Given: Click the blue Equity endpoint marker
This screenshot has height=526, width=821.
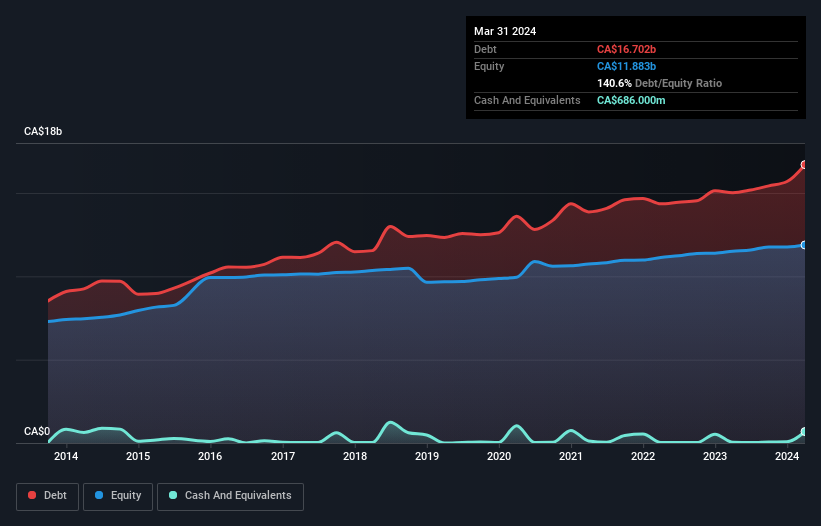Looking at the screenshot, I should coord(804,245).
